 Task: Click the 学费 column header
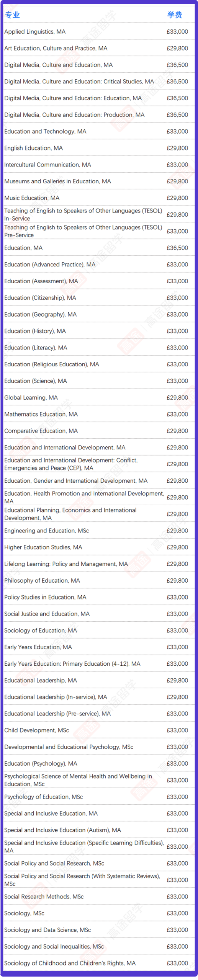click(x=175, y=15)
